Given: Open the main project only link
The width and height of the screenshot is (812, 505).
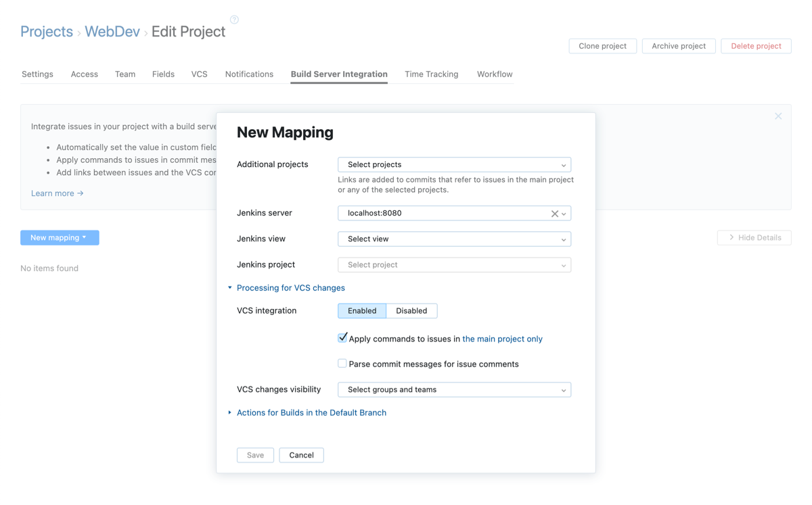Looking at the screenshot, I should 502,339.
